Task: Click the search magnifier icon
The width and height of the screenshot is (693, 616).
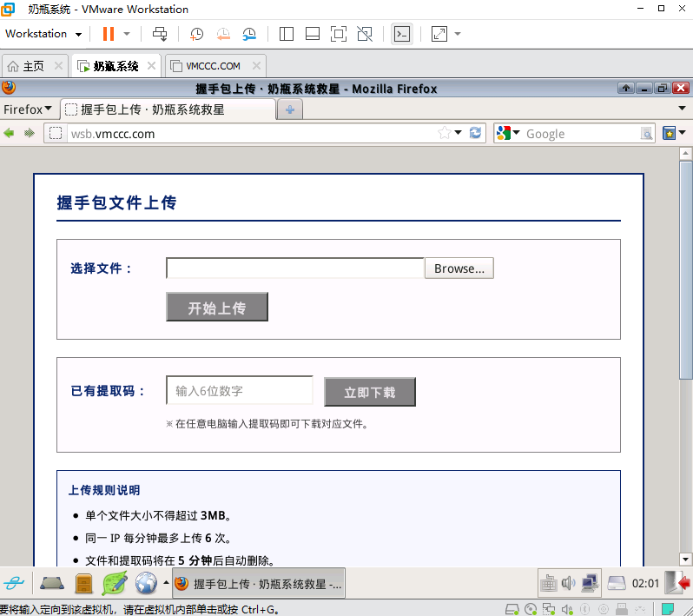Action: coord(646,134)
